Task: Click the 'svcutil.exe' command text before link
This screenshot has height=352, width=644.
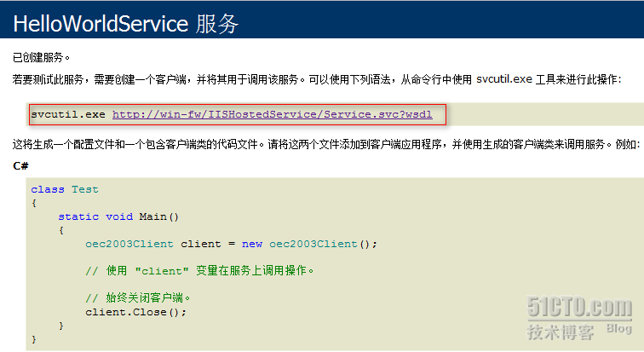Action: [x=68, y=114]
